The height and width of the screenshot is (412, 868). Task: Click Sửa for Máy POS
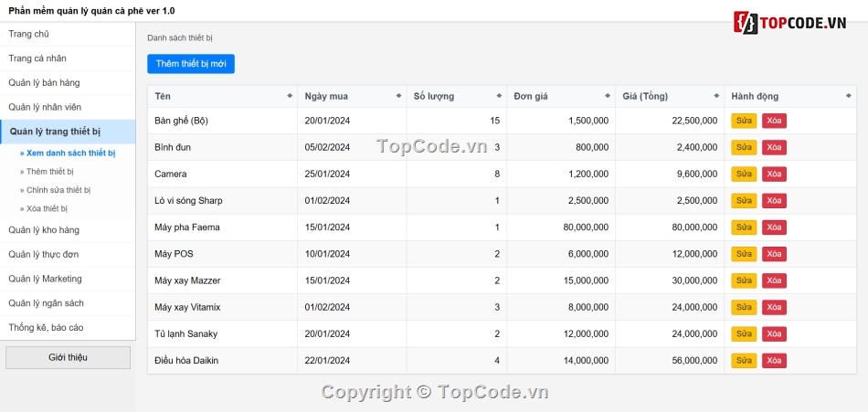tap(744, 254)
